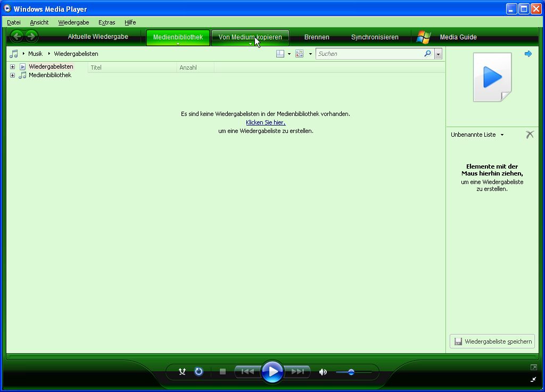Open the Datei menu
Viewport: 545px width, 392px height.
13,22
